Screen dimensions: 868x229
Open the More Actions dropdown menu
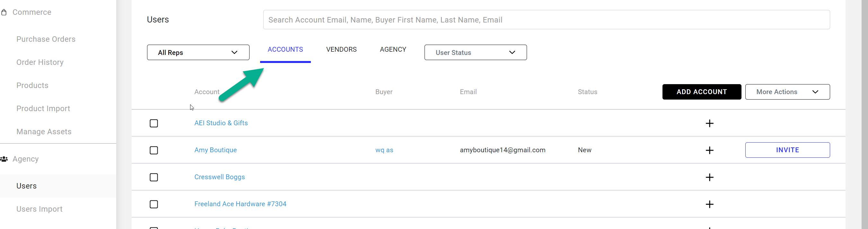[787, 92]
